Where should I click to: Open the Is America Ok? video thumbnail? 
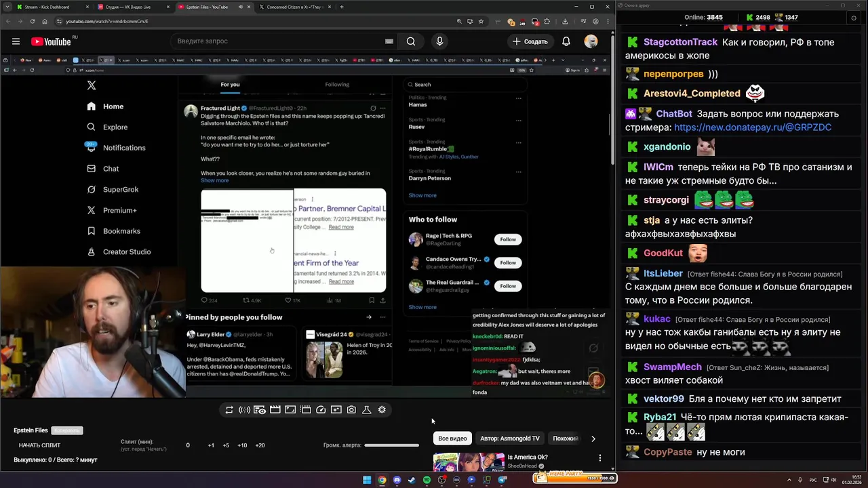tap(469, 463)
